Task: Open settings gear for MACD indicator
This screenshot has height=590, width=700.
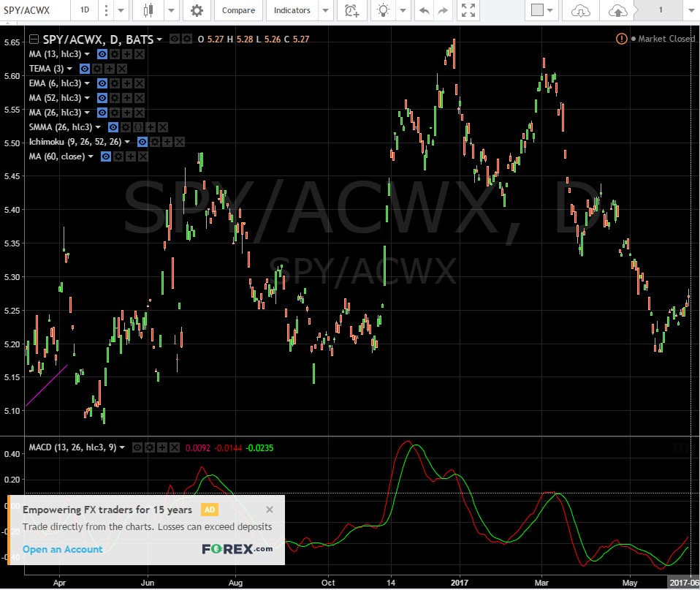Action: click(150, 447)
